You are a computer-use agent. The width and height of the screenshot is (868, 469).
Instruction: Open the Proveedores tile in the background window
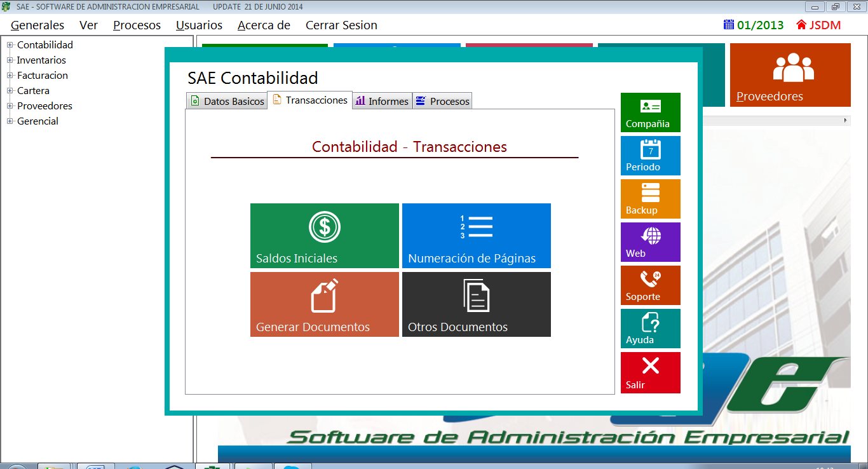[x=790, y=75]
